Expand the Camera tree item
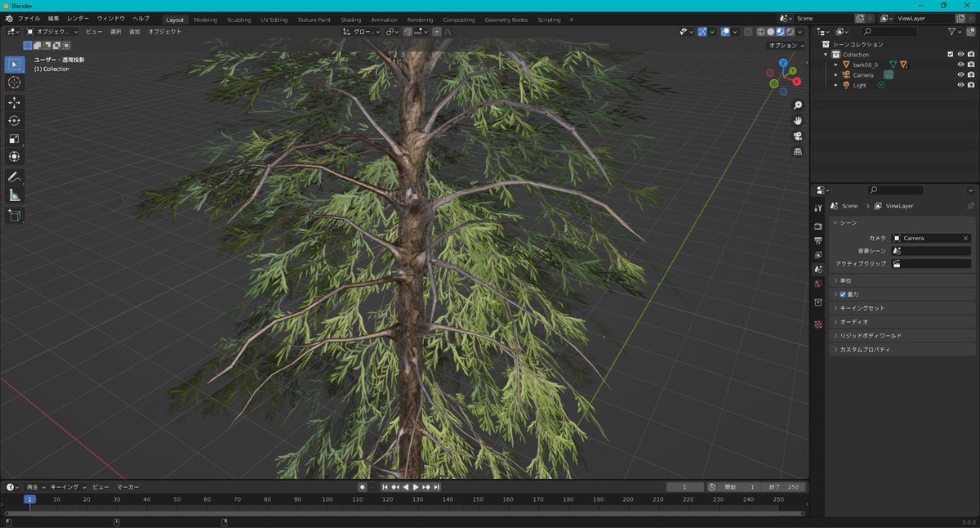The image size is (980, 528). pyautogui.click(x=835, y=74)
